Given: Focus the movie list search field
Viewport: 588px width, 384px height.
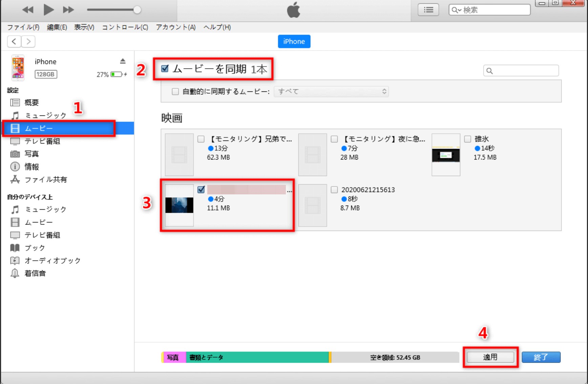Looking at the screenshot, I should click(x=521, y=70).
